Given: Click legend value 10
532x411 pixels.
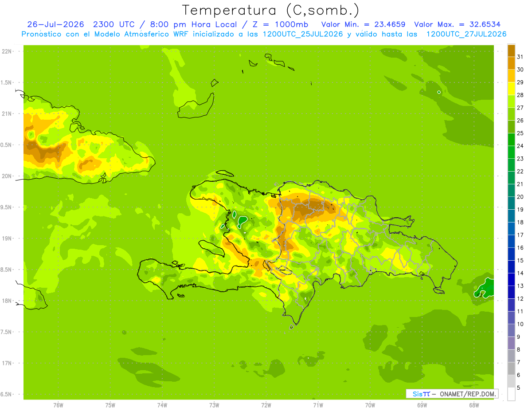Looking at the screenshot, I should pos(520,324).
